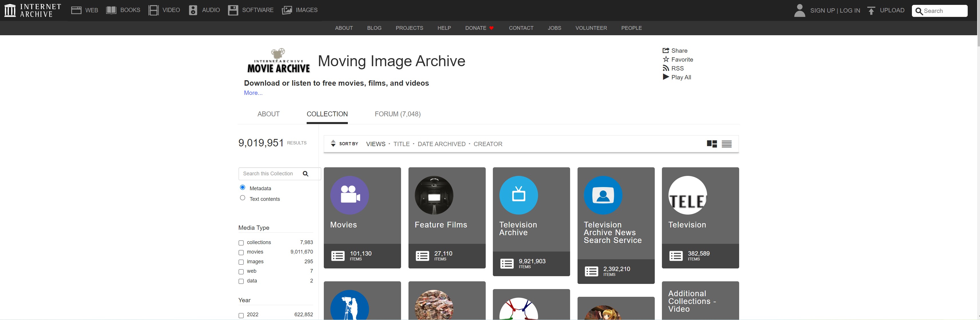Switch to the Collection tab
Viewport: 980px width, 320px height.
pos(327,114)
